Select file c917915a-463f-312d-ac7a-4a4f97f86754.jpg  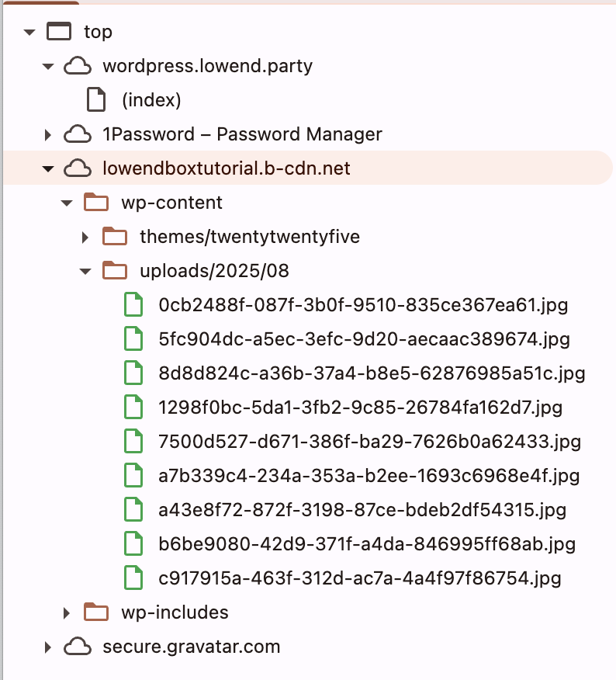coord(359,578)
